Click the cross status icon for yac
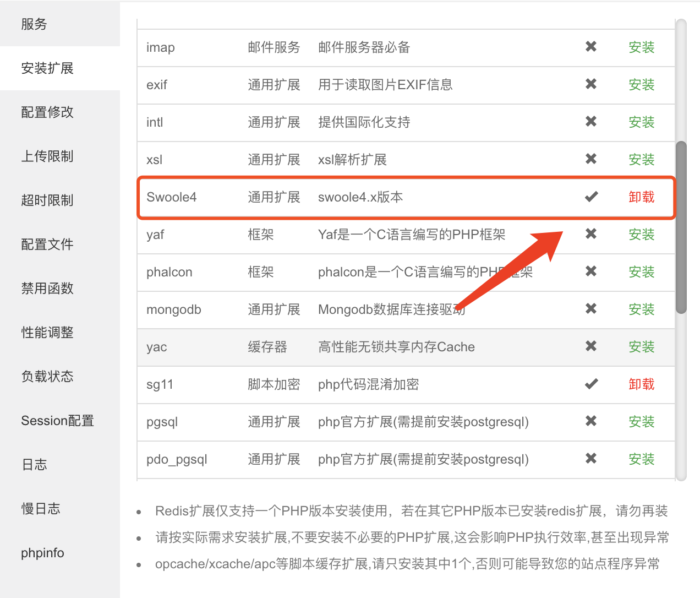Image resolution: width=700 pixels, height=598 pixels. [591, 346]
